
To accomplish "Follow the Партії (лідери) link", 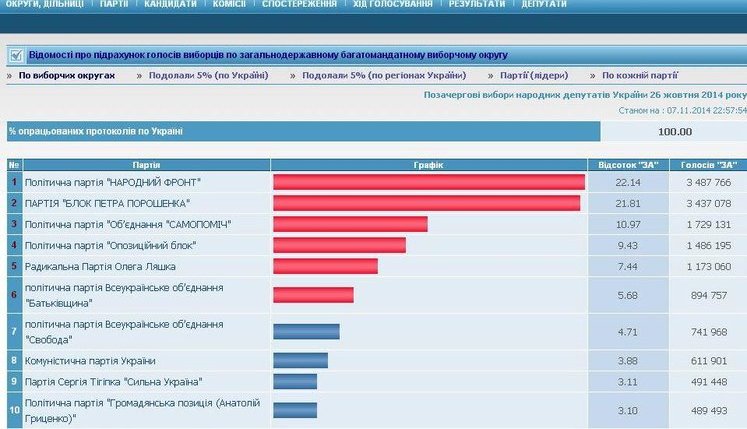I will [x=534, y=75].
